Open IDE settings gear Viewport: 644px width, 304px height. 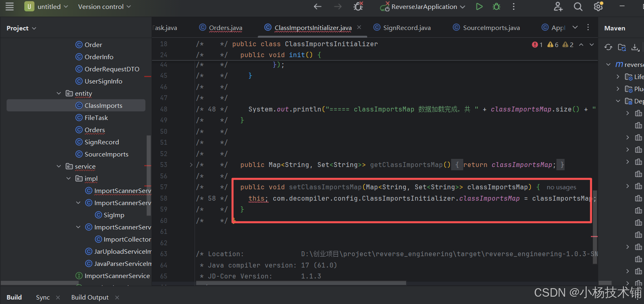[599, 6]
